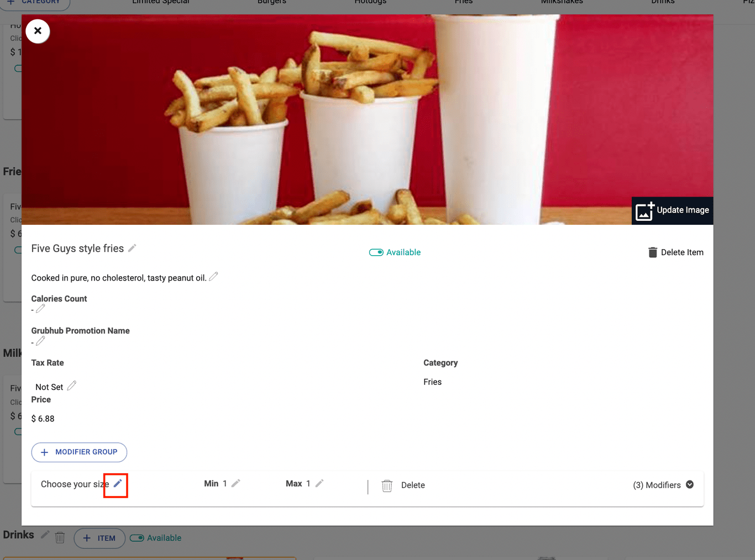Toggle item Available switch in dialog
The image size is (755, 560).
click(x=376, y=252)
